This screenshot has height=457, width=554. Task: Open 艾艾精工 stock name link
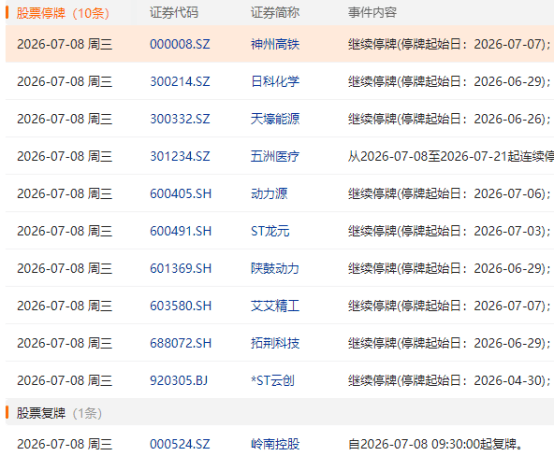point(275,306)
